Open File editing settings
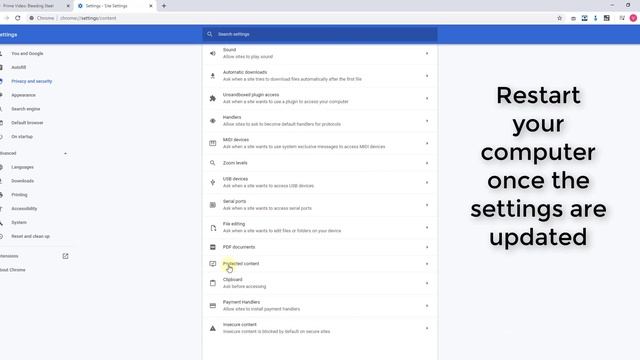Viewport: 640px width, 360px height. [320, 227]
